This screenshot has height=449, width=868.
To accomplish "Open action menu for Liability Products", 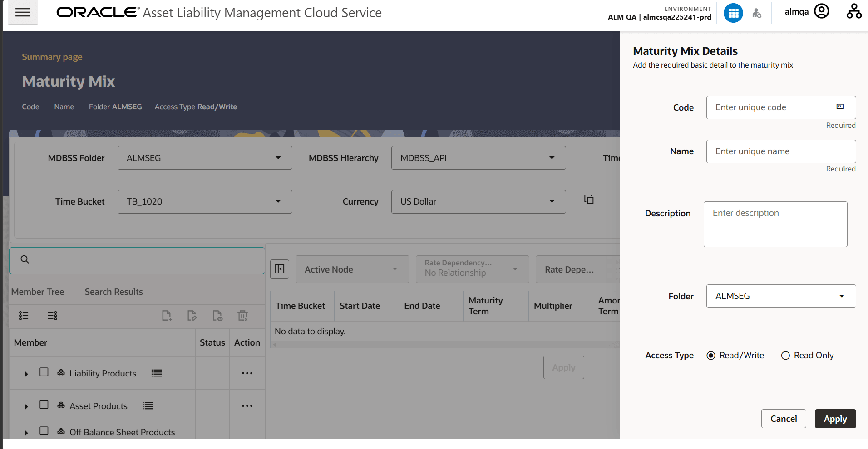I will 247,373.
